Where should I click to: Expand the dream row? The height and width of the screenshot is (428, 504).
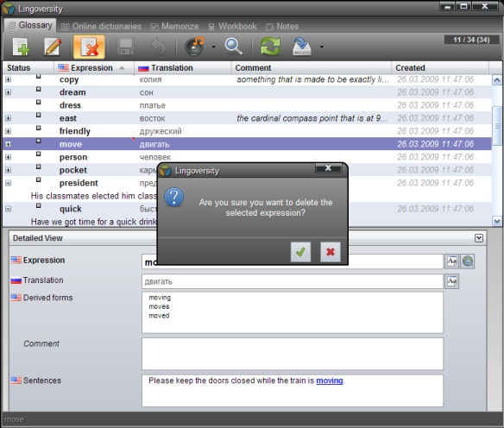tap(9, 92)
